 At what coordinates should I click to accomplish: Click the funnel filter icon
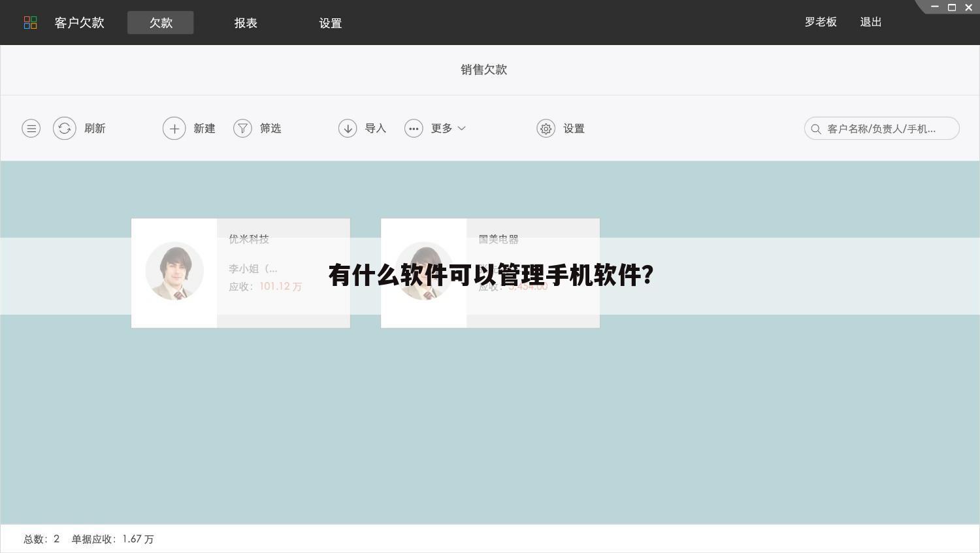point(242,129)
